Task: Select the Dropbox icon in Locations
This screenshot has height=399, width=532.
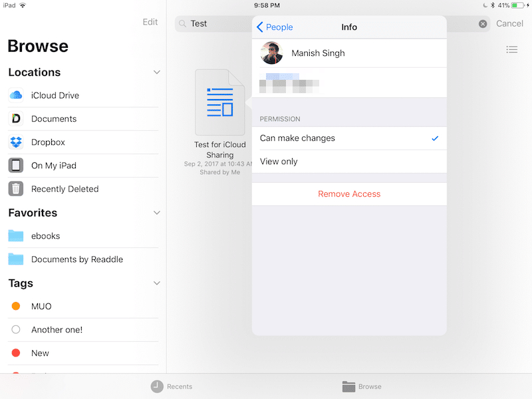Action: coord(16,142)
